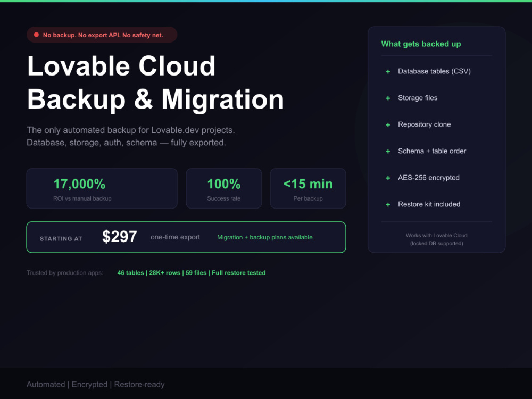This screenshot has height=399, width=532.
Task: Select the 100% Success rate stat card
Action: (224, 188)
